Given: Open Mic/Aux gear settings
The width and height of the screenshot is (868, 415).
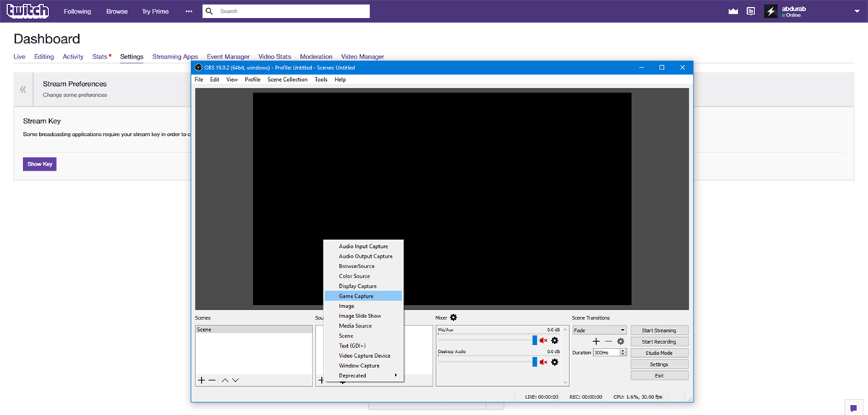Looking at the screenshot, I should pyautogui.click(x=555, y=340).
